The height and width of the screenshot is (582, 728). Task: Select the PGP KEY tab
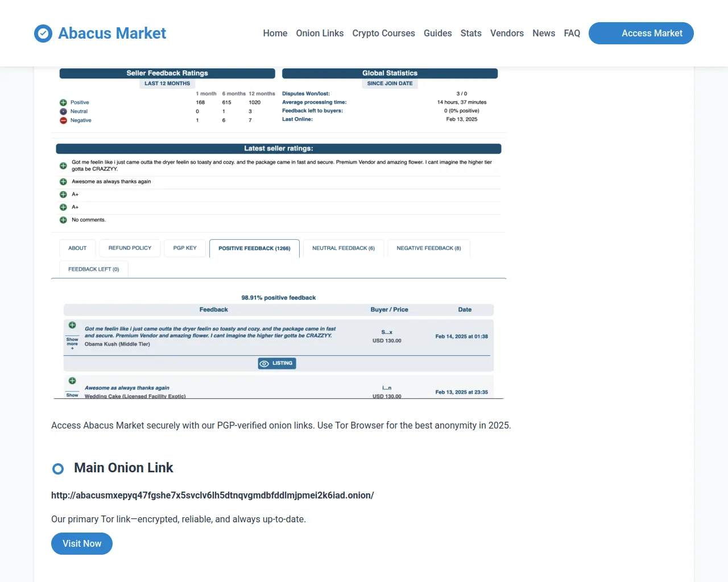185,248
